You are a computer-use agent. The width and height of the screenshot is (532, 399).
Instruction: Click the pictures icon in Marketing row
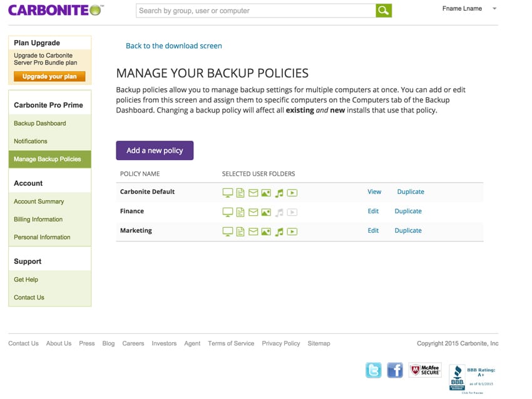pyautogui.click(x=266, y=231)
